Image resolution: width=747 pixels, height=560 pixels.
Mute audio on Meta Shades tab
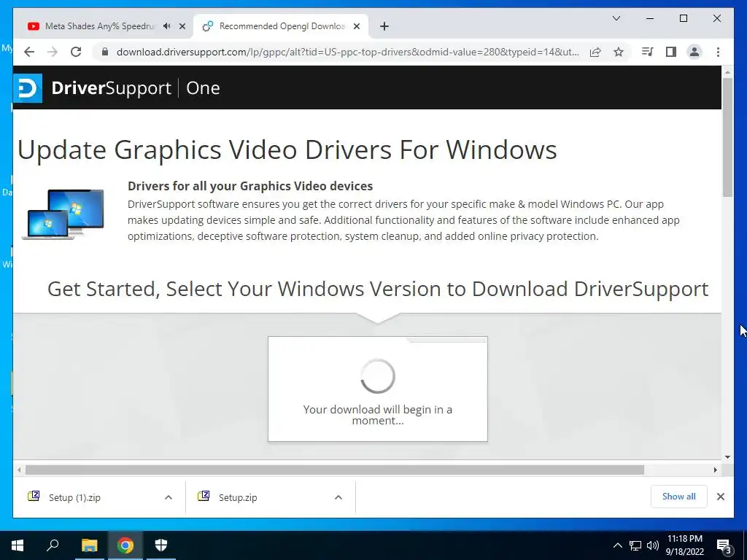point(167,26)
